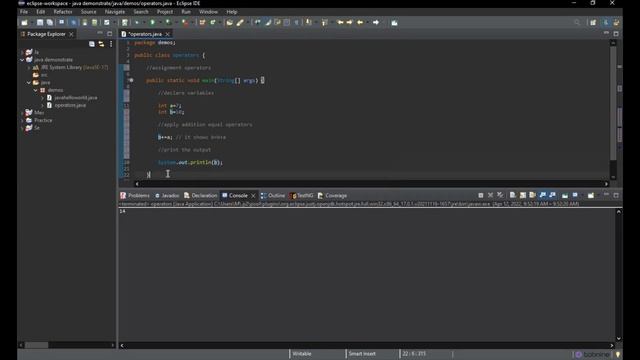Open the Navigate menu
The height and width of the screenshot is (360, 640).
(x=115, y=12)
